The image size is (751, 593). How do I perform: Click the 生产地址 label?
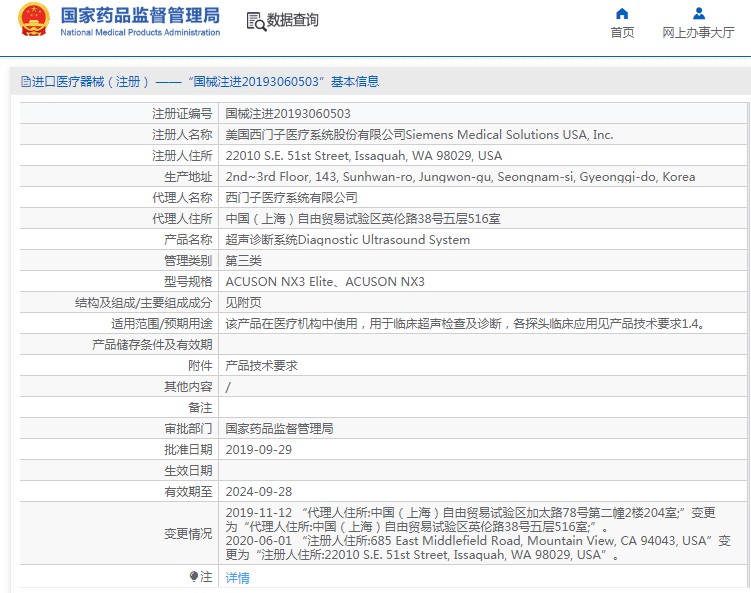(x=188, y=177)
